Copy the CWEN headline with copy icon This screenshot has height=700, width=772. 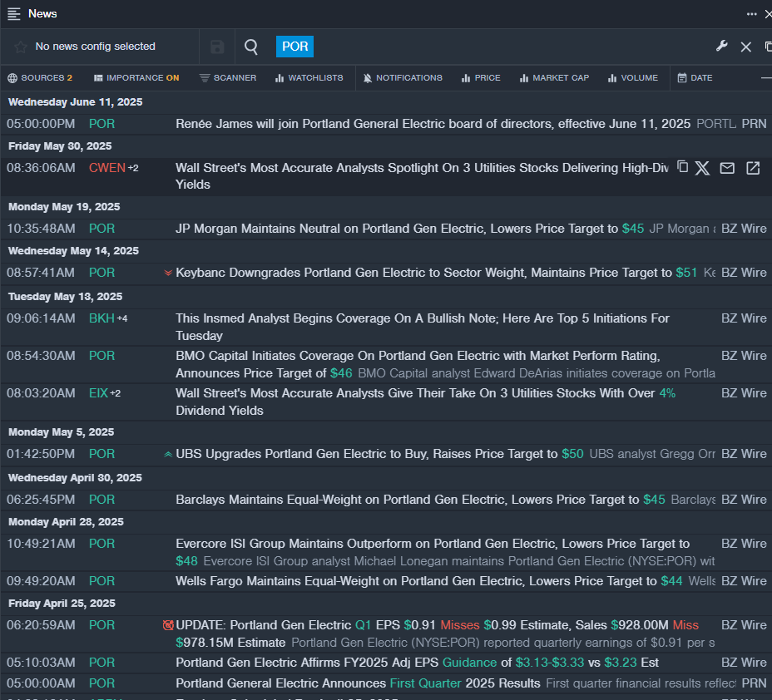[682, 167]
